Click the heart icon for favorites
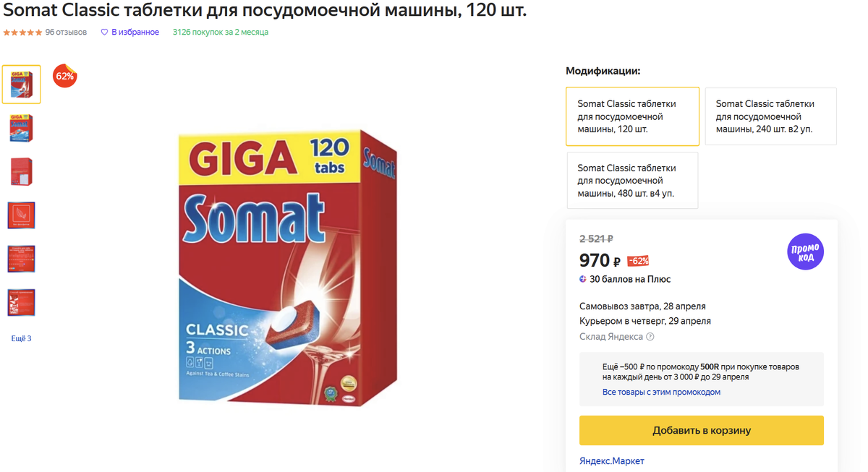This screenshot has height=472, width=868. (104, 33)
